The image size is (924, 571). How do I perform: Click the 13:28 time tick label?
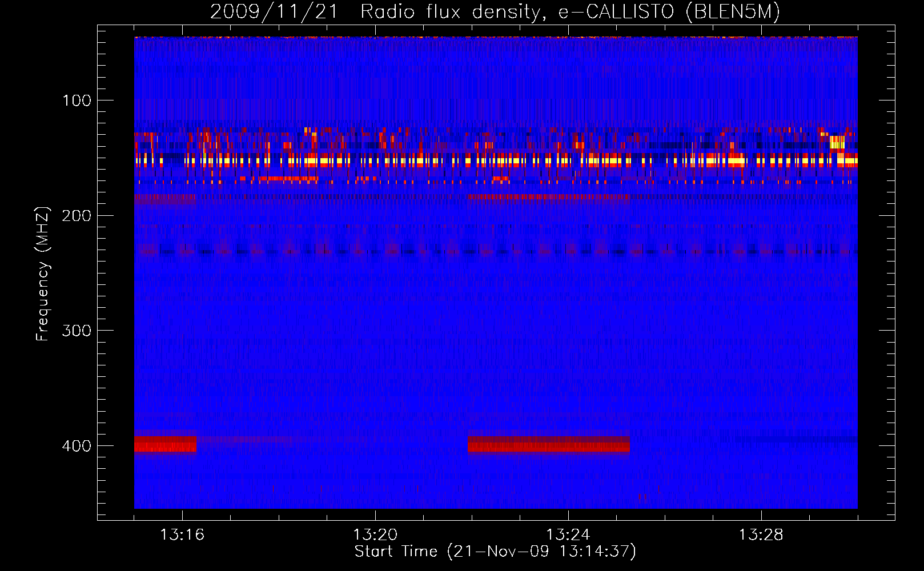click(x=761, y=534)
